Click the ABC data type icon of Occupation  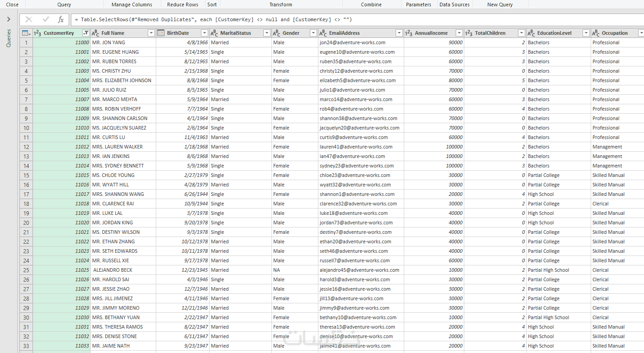tap(596, 33)
